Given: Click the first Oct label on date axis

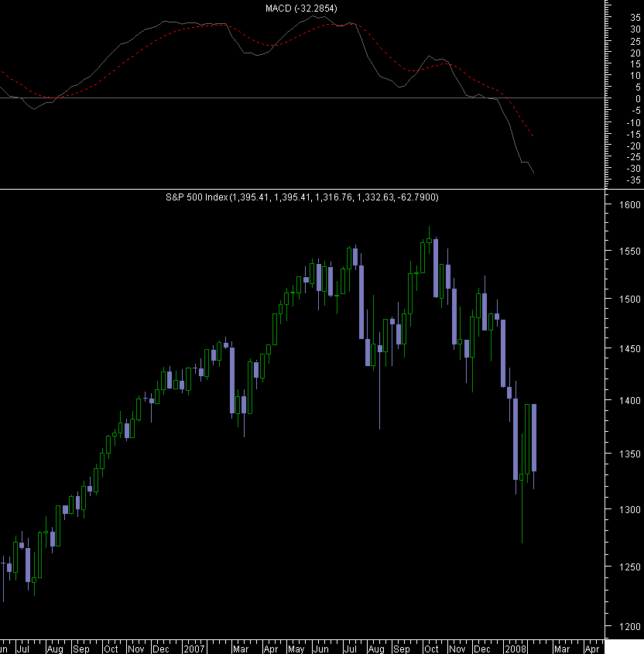Looking at the screenshot, I should pos(111,649).
